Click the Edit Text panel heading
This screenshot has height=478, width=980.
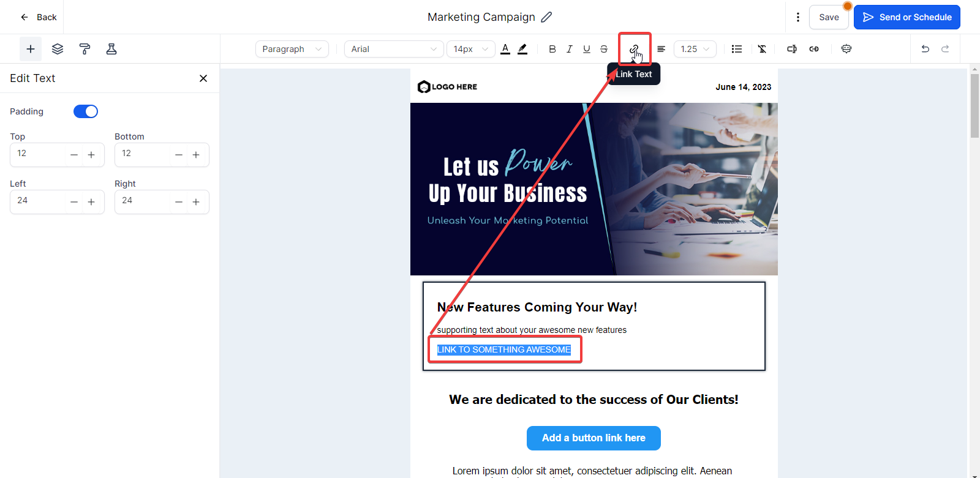(x=32, y=78)
